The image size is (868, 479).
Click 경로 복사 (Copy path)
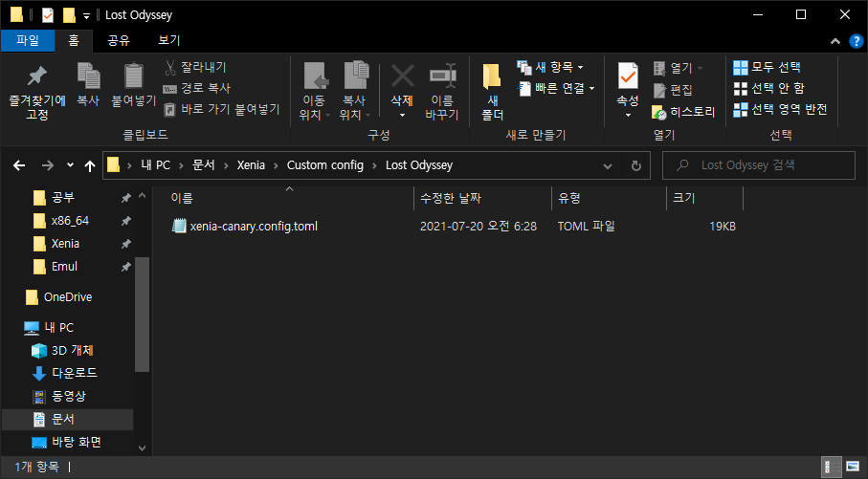point(197,89)
